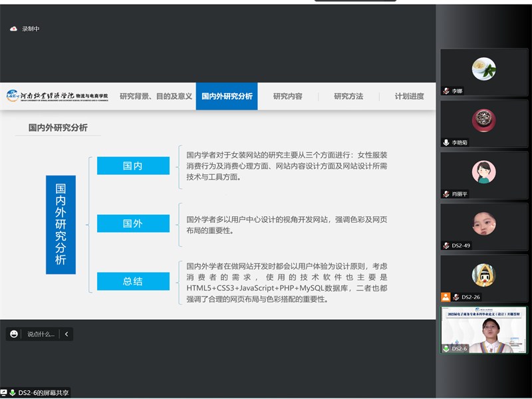Click the DS2-6的屏幕共享 label

[x=43, y=392]
